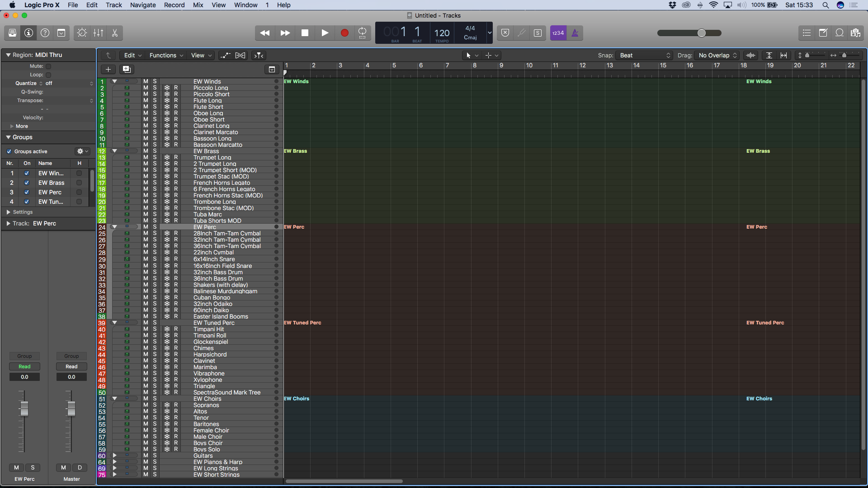Collapse the EW Brass track stack
868x488 pixels.
[x=114, y=151]
